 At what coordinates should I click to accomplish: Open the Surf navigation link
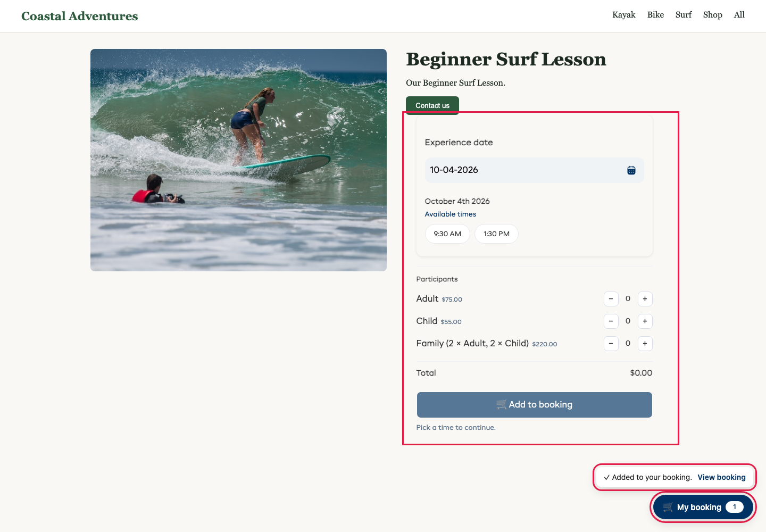[x=684, y=15]
